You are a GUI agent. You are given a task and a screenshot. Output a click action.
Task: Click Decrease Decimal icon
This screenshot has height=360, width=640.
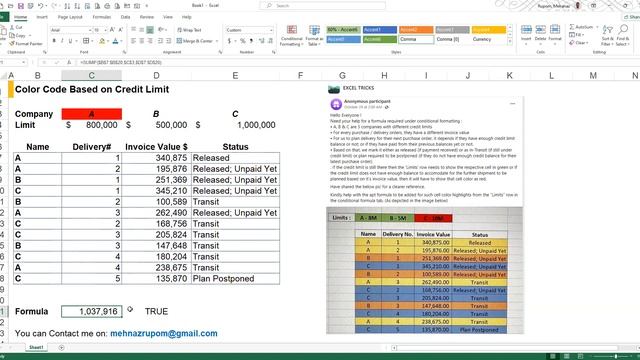(x=271, y=41)
